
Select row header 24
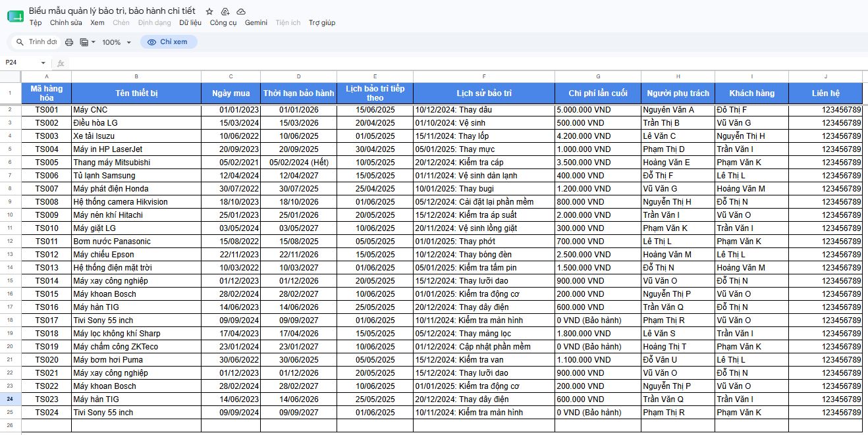11,399
